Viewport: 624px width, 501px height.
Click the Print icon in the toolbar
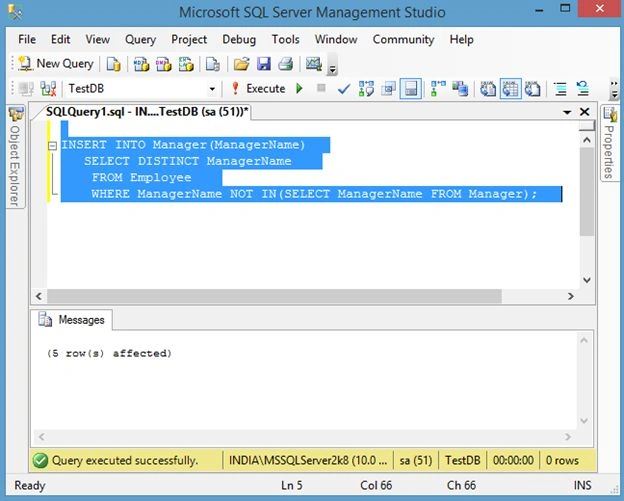pos(286,64)
